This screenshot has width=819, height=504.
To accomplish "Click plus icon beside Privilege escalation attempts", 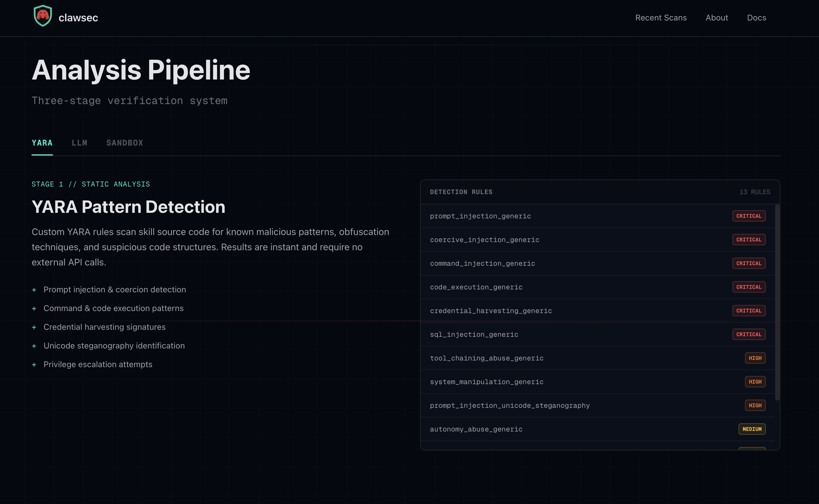I will coord(34,365).
